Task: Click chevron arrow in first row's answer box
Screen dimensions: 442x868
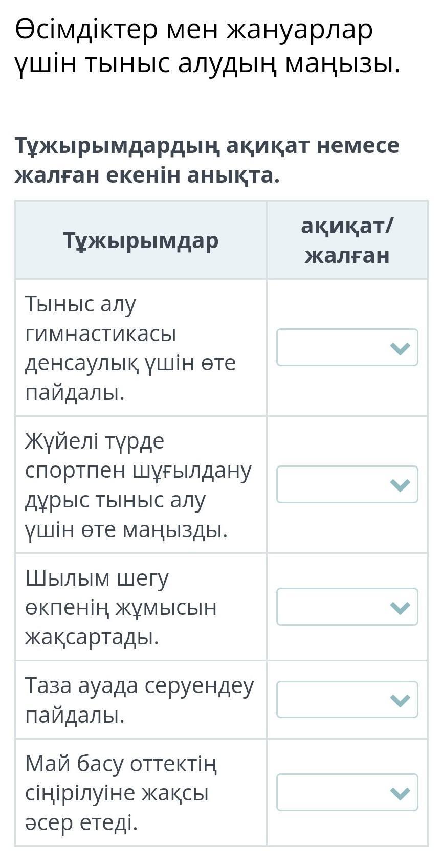Action: pos(400,348)
